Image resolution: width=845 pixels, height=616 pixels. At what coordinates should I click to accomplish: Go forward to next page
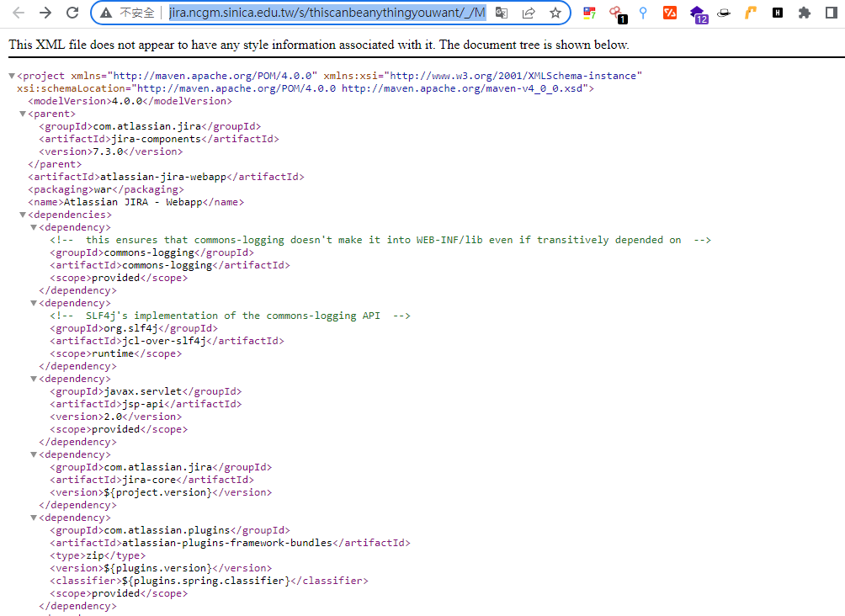click(45, 13)
